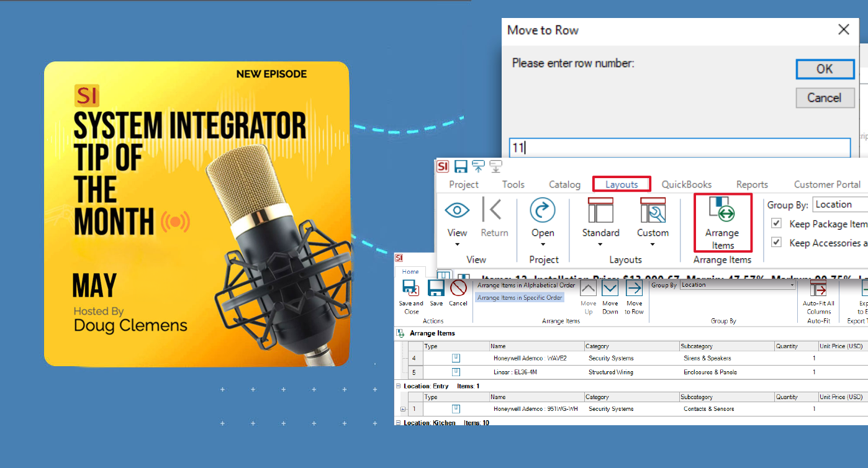This screenshot has width=868, height=468.
Task: Click the Move Up arrow icon
Action: tap(588, 288)
